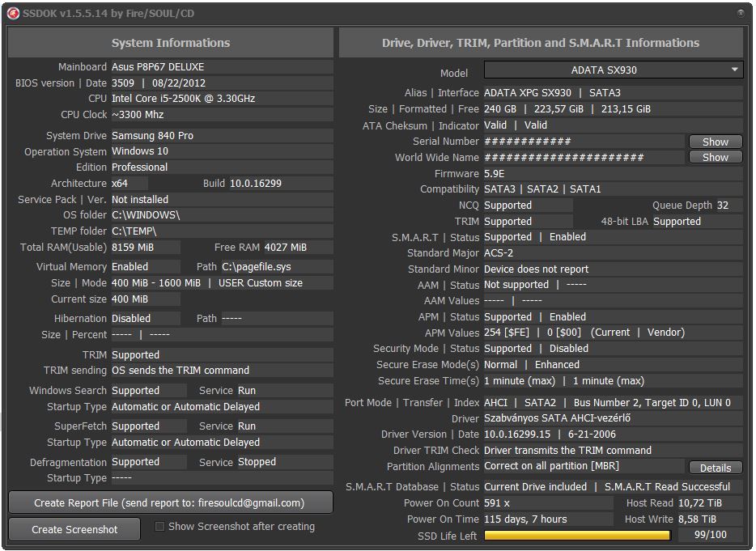This screenshot has width=756, height=551.
Task: Click Correct on all partition [MBR] text
Action: (x=551, y=466)
